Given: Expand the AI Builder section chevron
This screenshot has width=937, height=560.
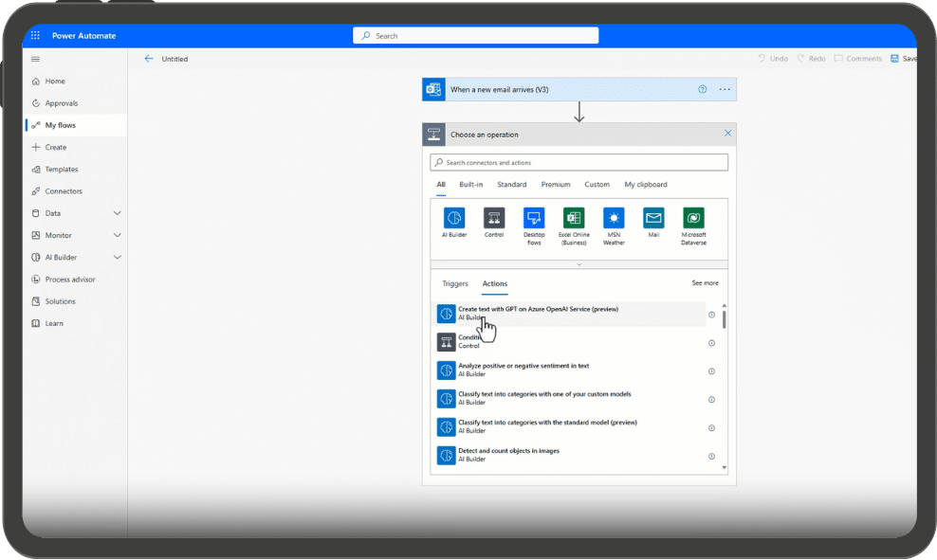Looking at the screenshot, I should coord(118,258).
